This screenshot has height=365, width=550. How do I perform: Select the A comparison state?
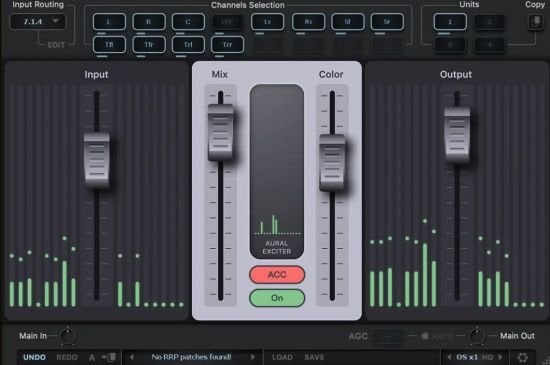tap(92, 358)
